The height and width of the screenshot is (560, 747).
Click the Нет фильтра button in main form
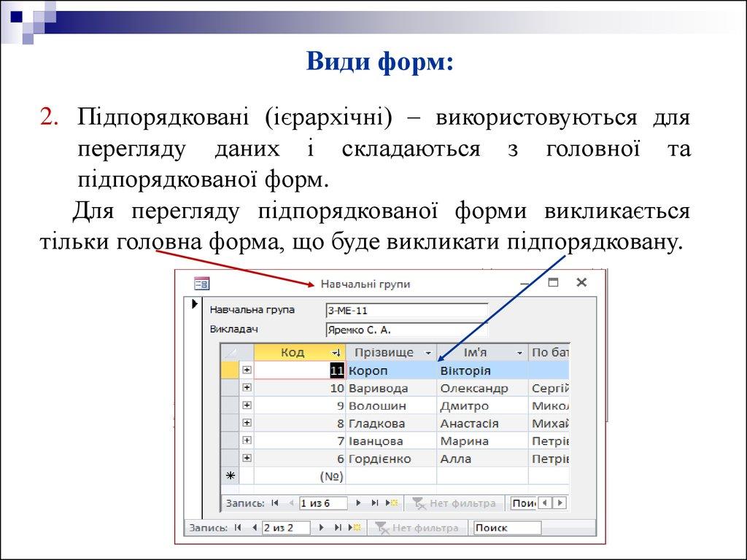(x=417, y=527)
